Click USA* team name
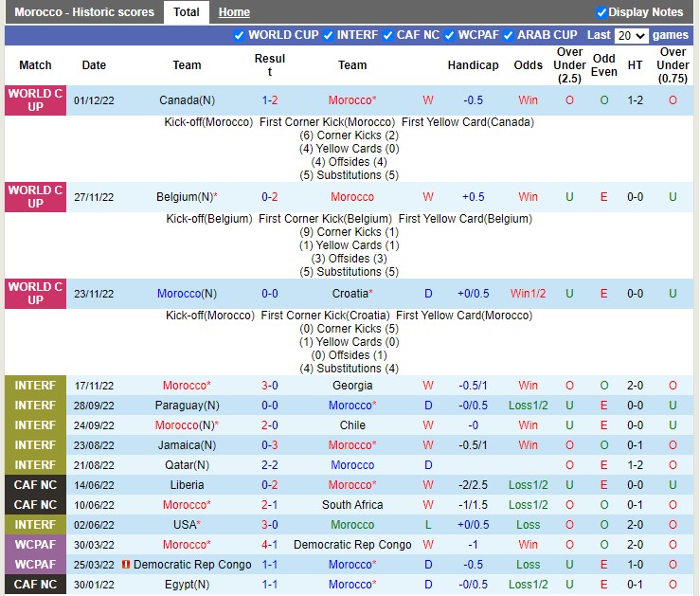Viewport: 700px width, 596px height. pos(187,525)
